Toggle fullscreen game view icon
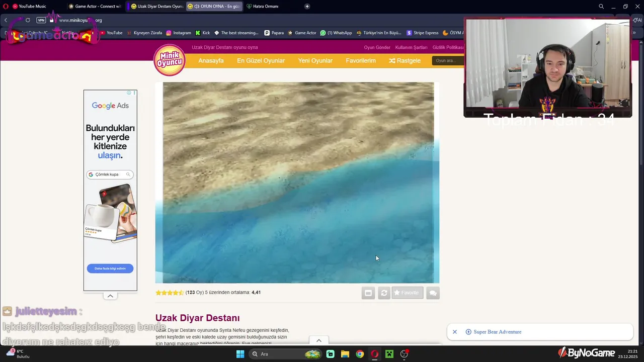Viewport: 644px width, 362px height. (x=368, y=293)
